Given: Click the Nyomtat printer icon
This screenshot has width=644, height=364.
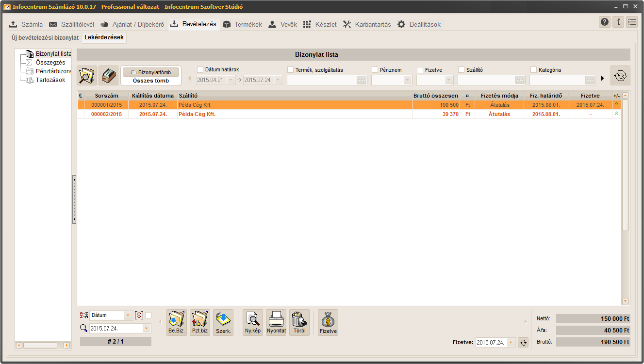Looking at the screenshot, I should pyautogui.click(x=276, y=322).
